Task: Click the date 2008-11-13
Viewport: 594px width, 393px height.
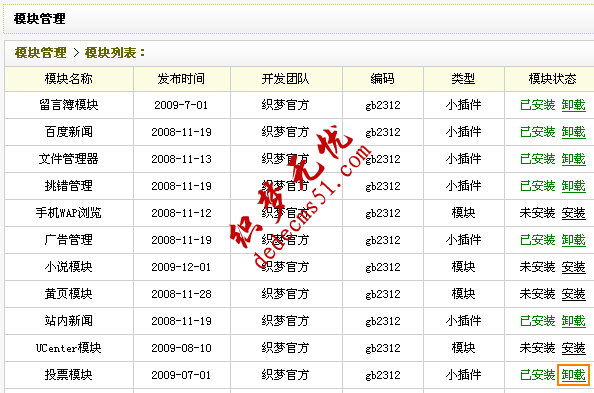Action: [181, 159]
